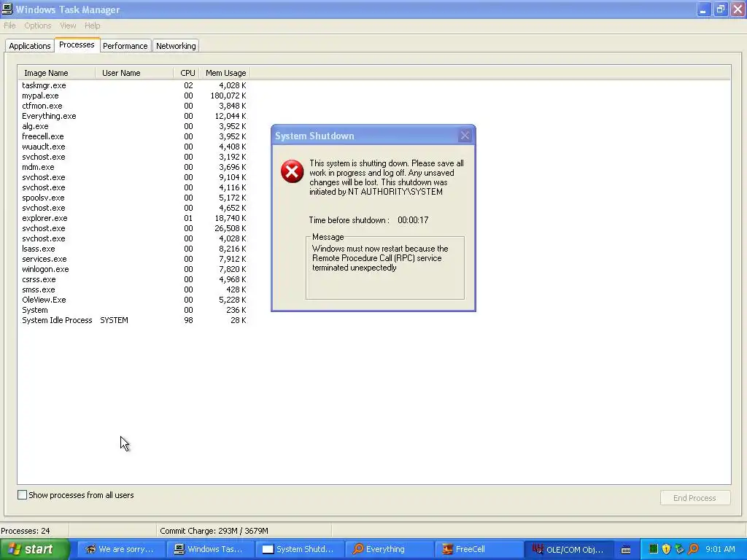Viewport: 747px width, 560px height.
Task: Open the Options menu
Action: [38, 26]
